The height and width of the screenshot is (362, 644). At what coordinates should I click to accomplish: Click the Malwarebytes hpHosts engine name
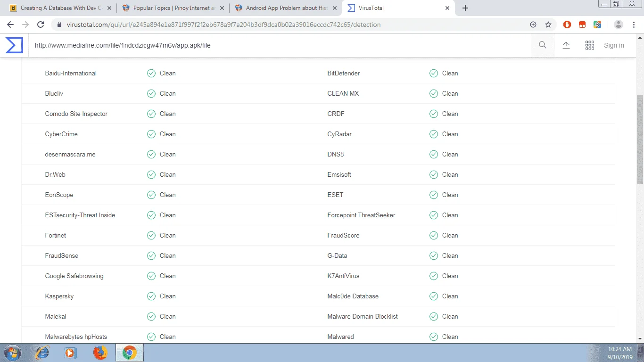(76, 337)
